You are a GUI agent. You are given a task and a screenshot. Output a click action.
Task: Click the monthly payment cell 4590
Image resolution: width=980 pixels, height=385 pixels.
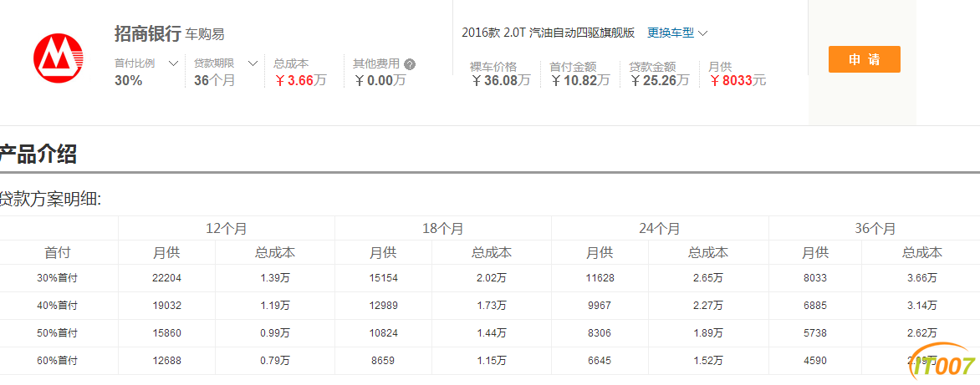[x=815, y=361]
